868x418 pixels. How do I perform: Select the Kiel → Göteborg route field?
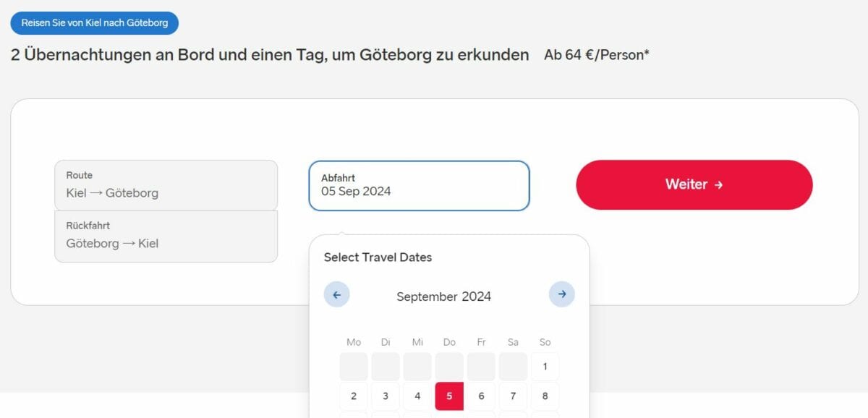[166, 185]
